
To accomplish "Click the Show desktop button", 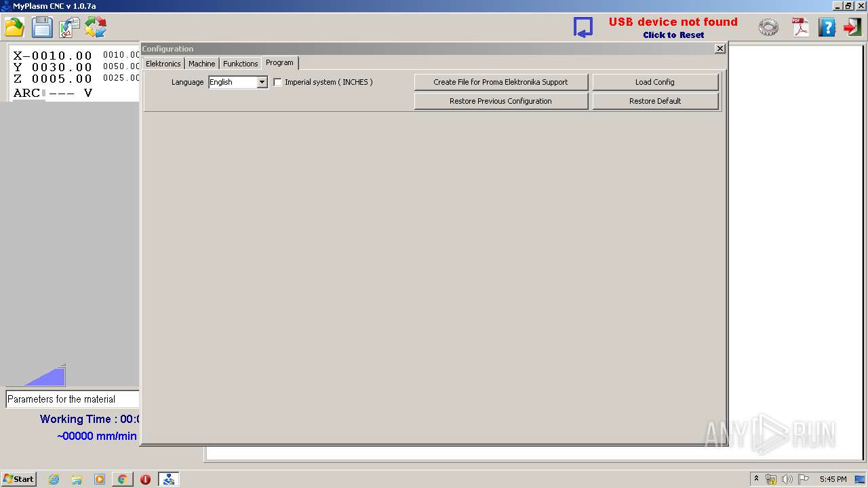I will tap(861, 479).
